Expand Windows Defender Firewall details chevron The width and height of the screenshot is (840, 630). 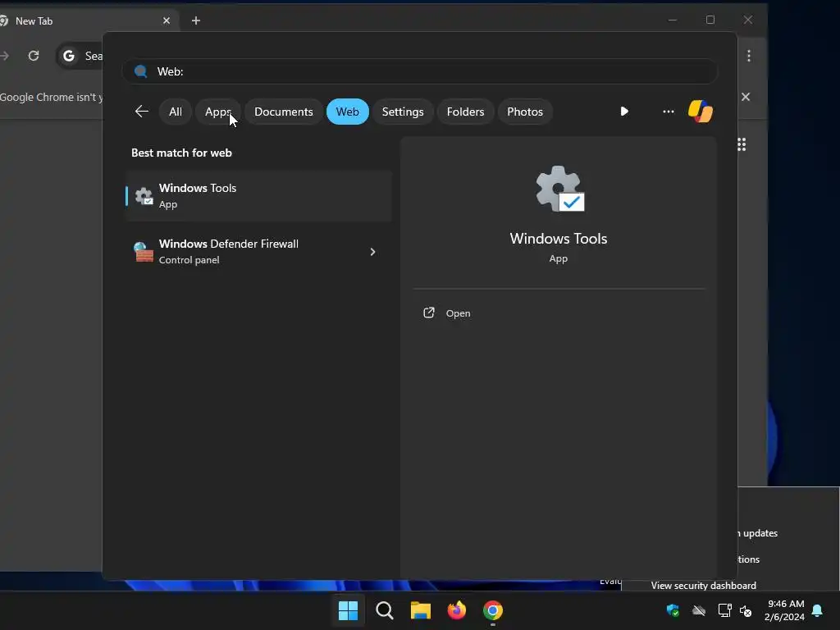373,252
